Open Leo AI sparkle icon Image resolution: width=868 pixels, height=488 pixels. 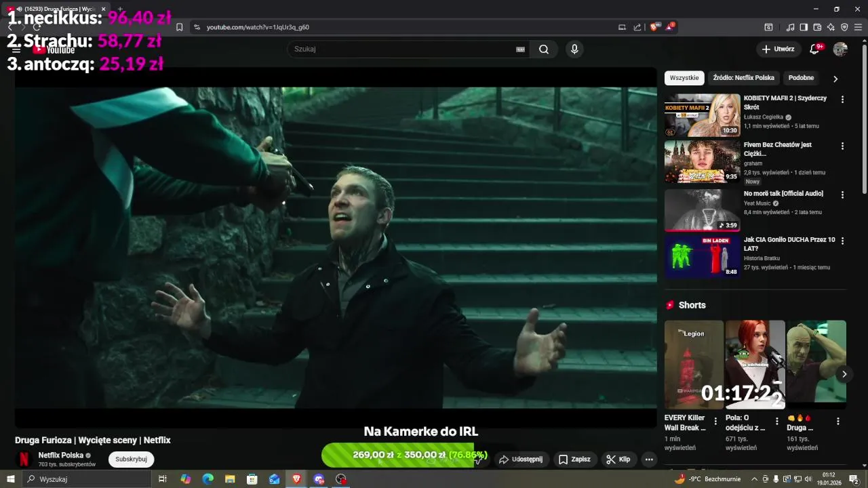pyautogui.click(x=831, y=27)
